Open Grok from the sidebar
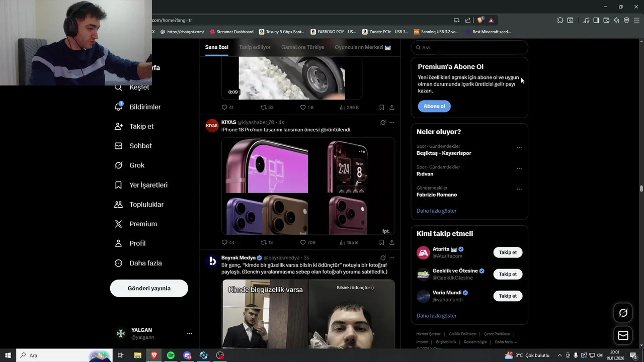The height and width of the screenshot is (362, 644). (130, 165)
